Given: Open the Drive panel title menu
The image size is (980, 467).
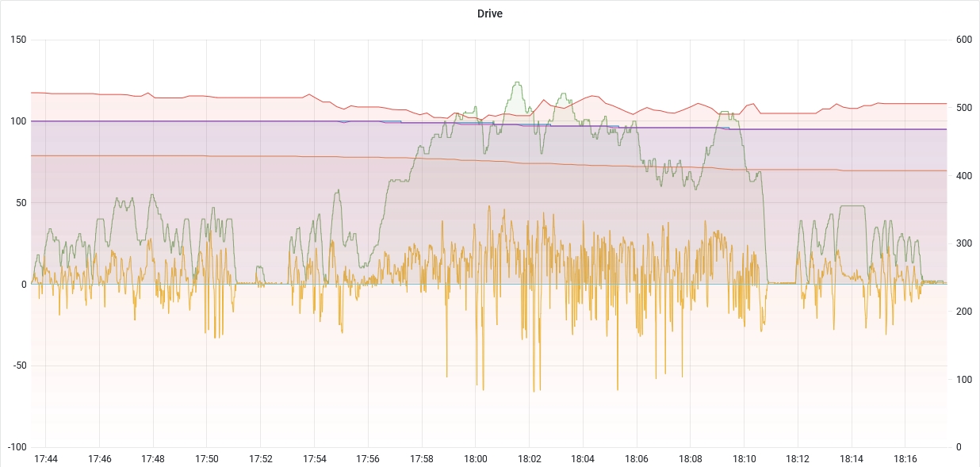Looking at the screenshot, I should point(489,13).
